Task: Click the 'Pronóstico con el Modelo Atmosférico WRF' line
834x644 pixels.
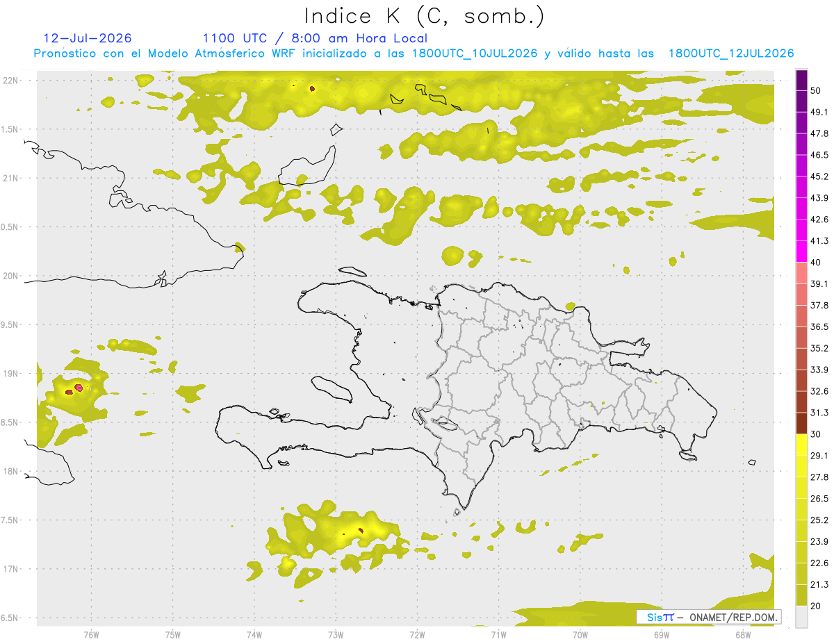Action: click(414, 53)
